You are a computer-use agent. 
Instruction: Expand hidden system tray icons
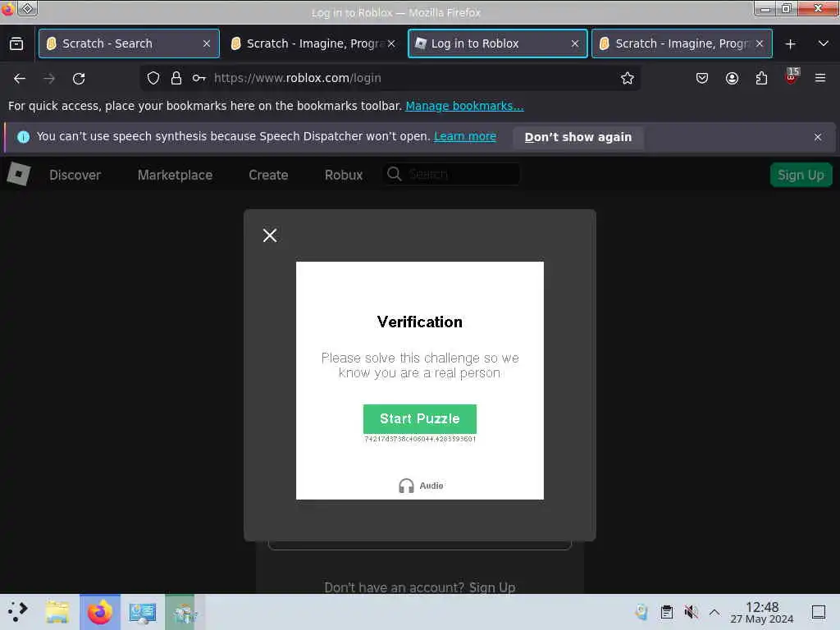pos(714,611)
